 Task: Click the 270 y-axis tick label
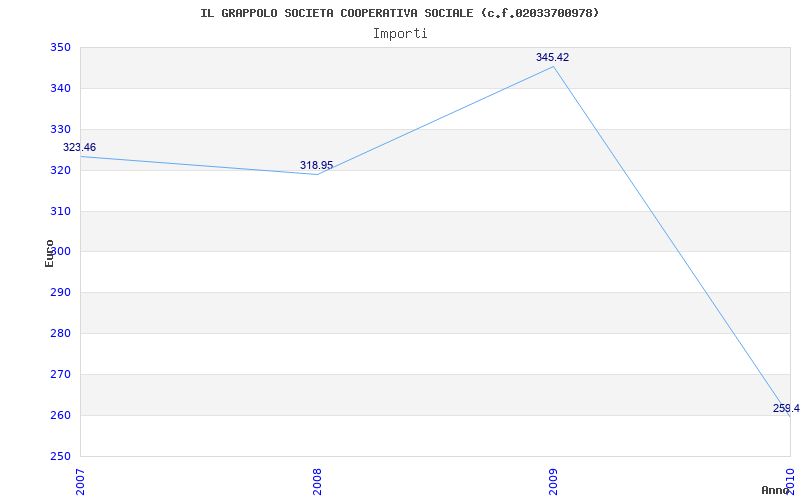(60, 374)
